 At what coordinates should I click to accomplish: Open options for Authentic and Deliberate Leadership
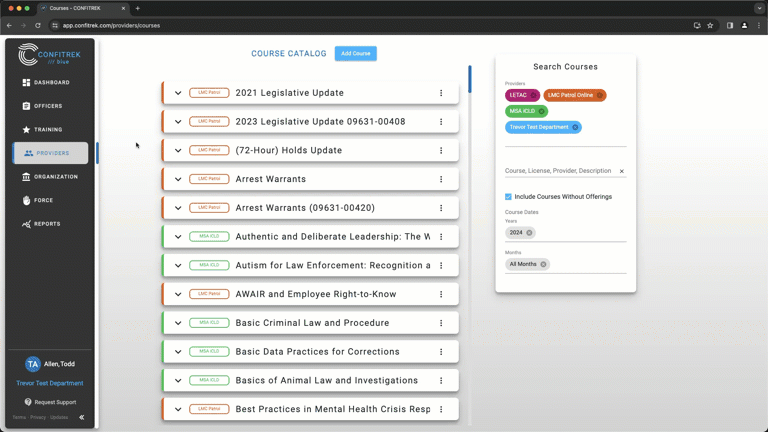(x=441, y=237)
